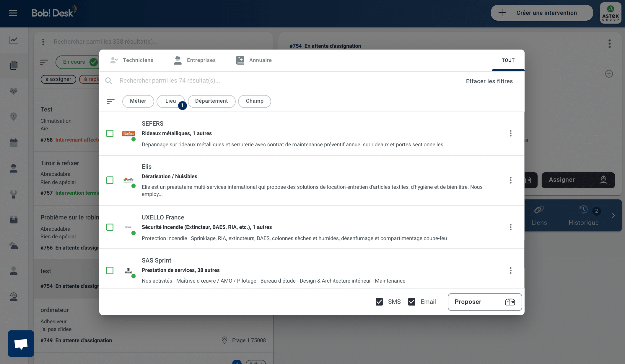Open options menu for SAS Sprint row
The width and height of the screenshot is (625, 364).
(510, 270)
